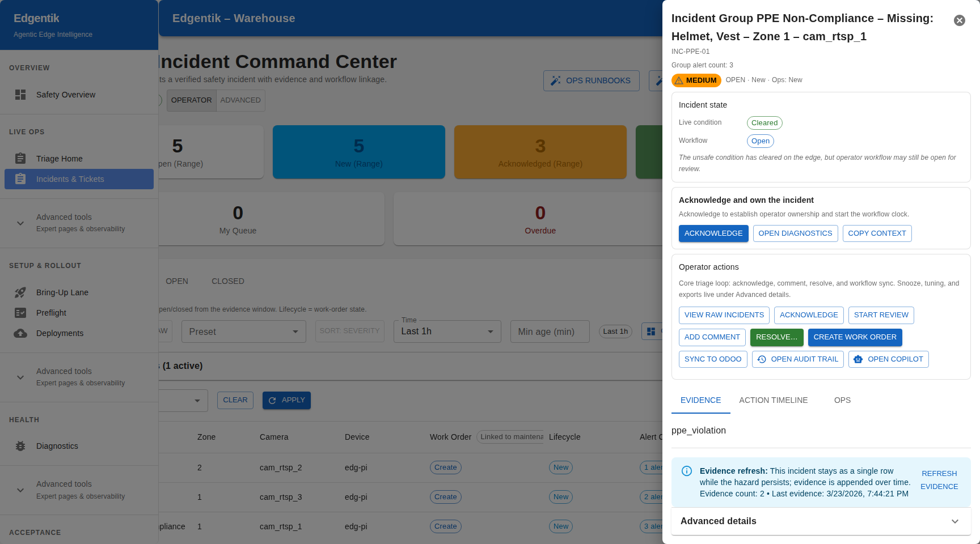Switch to the ACTION TIMELINE tab

(774, 400)
